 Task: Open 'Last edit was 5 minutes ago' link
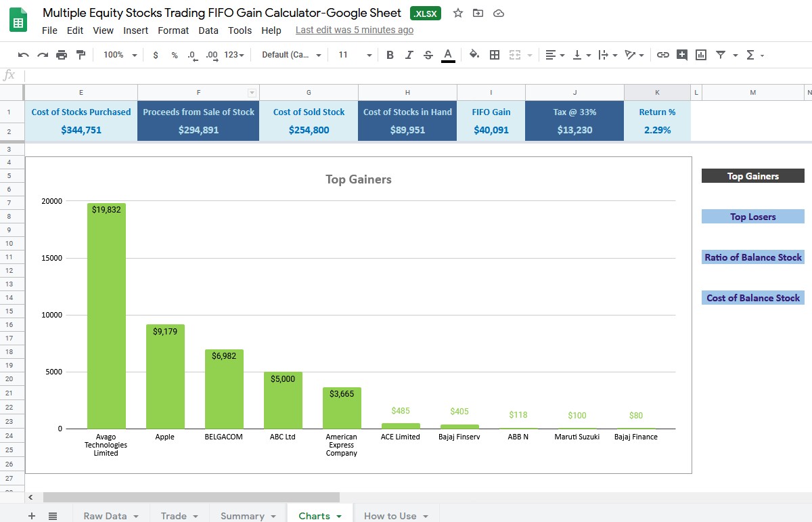355,30
